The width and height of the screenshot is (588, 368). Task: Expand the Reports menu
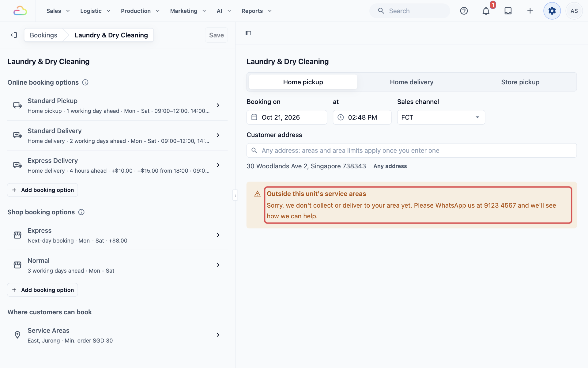pyautogui.click(x=257, y=11)
